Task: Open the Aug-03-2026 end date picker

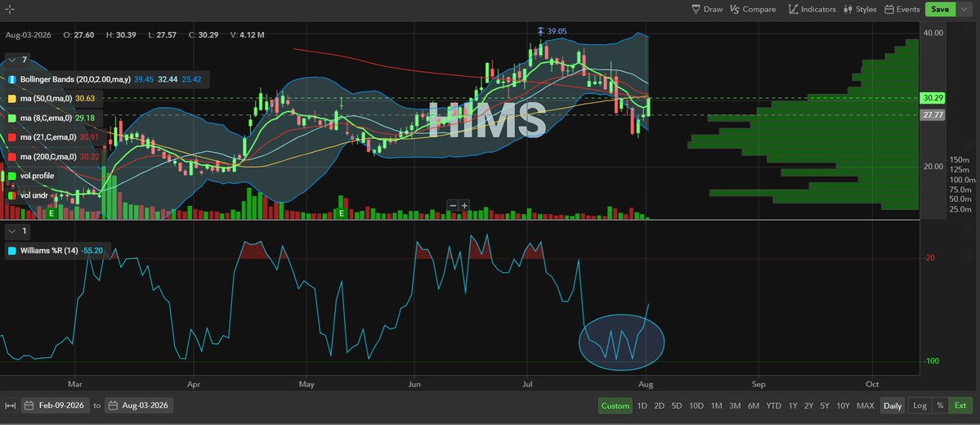Action: pyautogui.click(x=139, y=405)
